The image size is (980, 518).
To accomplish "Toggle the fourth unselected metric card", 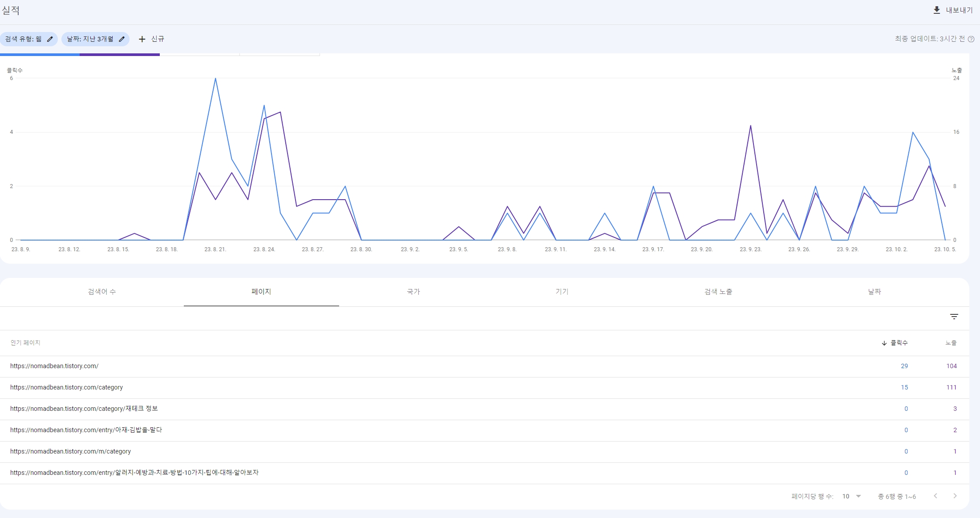I will point(279,54).
